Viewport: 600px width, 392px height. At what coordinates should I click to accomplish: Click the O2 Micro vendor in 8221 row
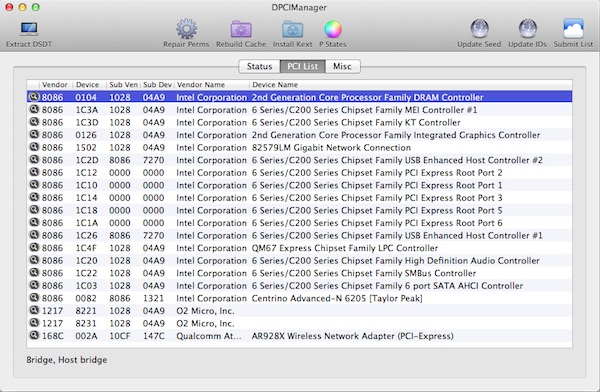(205, 311)
